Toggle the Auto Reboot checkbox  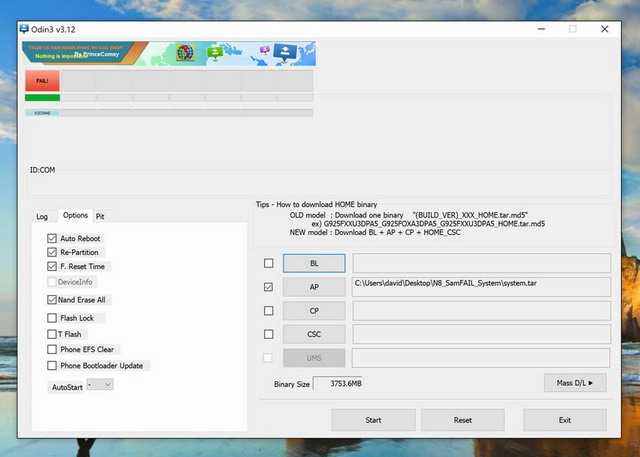pyautogui.click(x=52, y=239)
